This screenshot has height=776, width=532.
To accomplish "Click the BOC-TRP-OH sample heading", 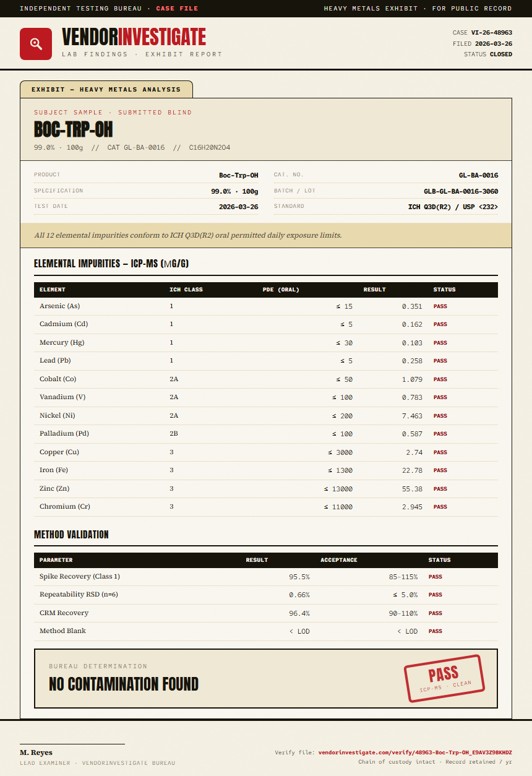I will click(74, 130).
